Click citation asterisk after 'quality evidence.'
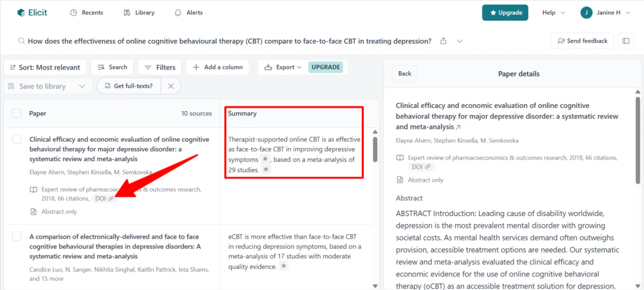 (283, 266)
